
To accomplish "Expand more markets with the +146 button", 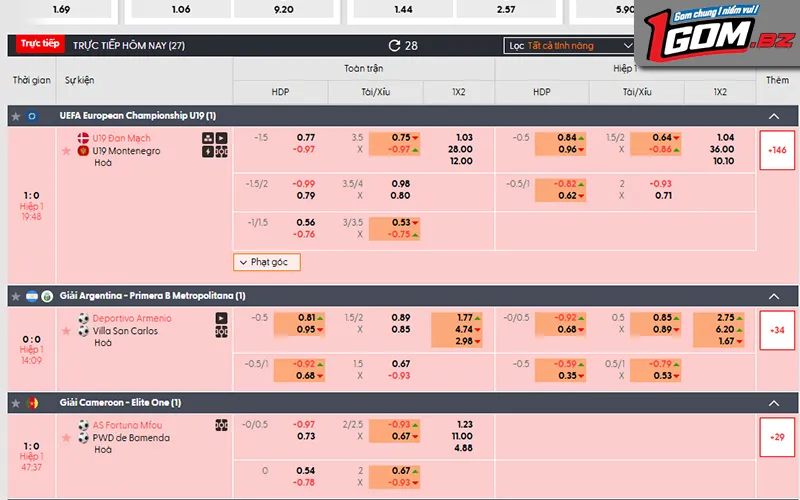I will tap(777, 151).
